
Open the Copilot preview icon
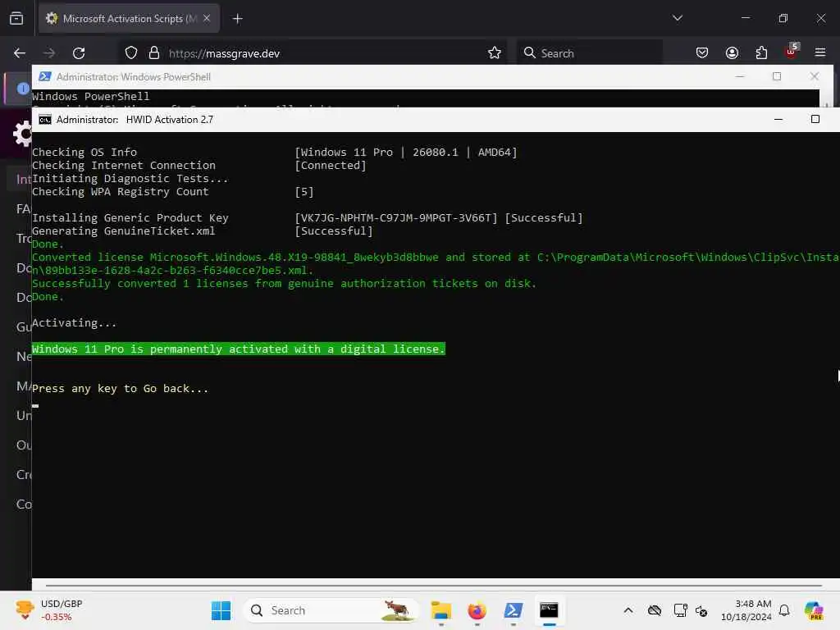tap(813, 610)
